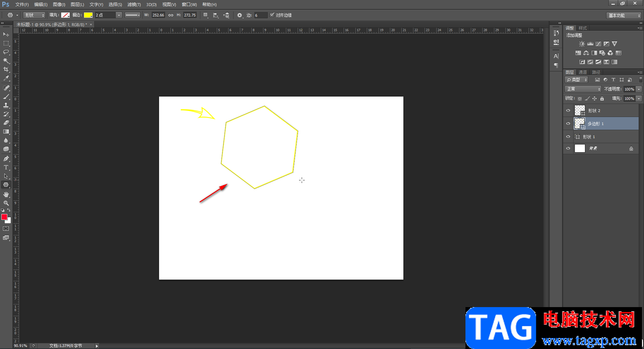
Task: Select the Brush tool
Action: [6, 97]
